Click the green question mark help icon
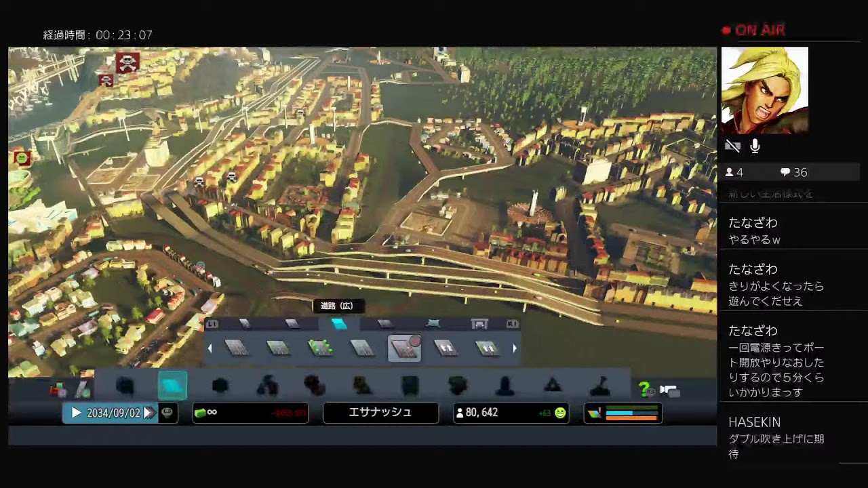Viewport: 868px width, 488px height. pos(644,389)
